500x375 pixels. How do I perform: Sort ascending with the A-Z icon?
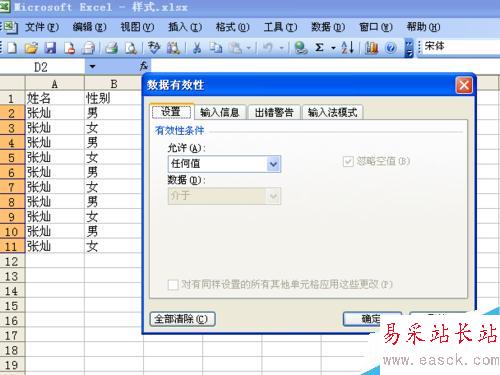(348, 48)
